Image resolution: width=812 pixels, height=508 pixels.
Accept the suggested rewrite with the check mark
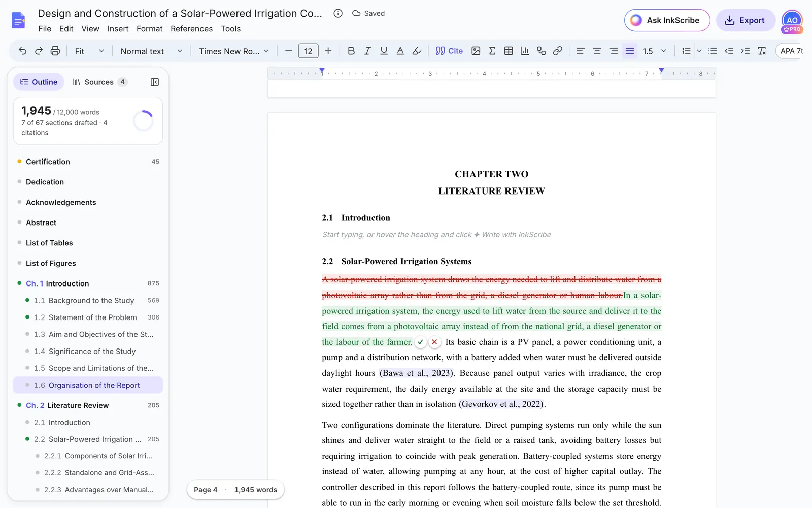coord(420,342)
